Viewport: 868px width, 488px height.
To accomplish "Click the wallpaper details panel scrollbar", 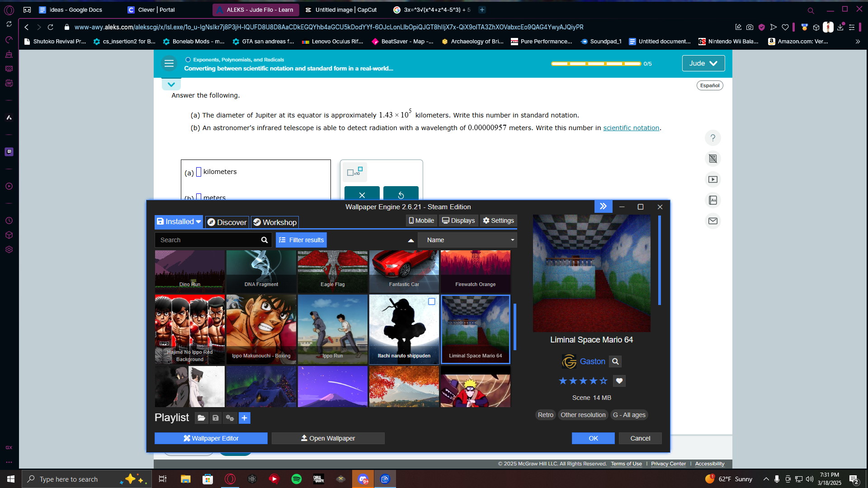I will point(660,260).
